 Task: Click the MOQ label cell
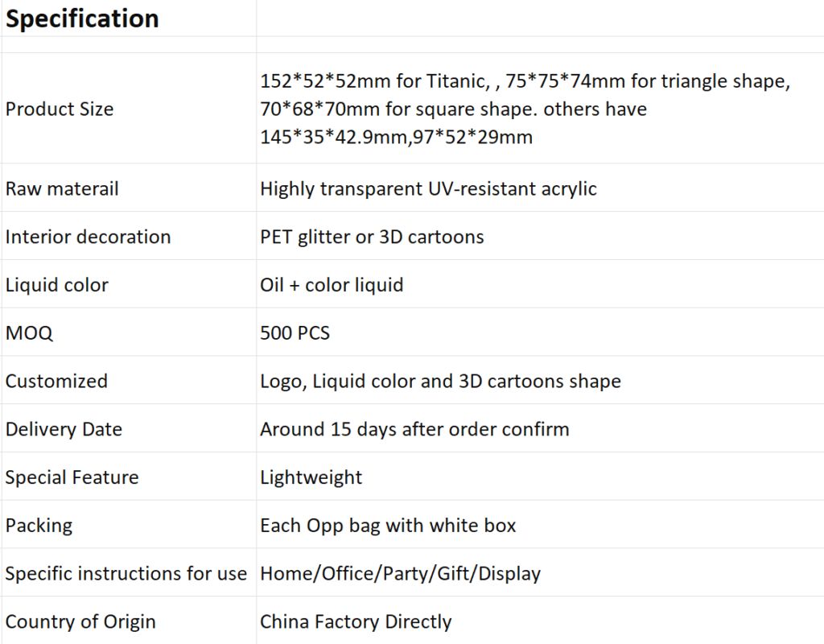click(x=129, y=332)
